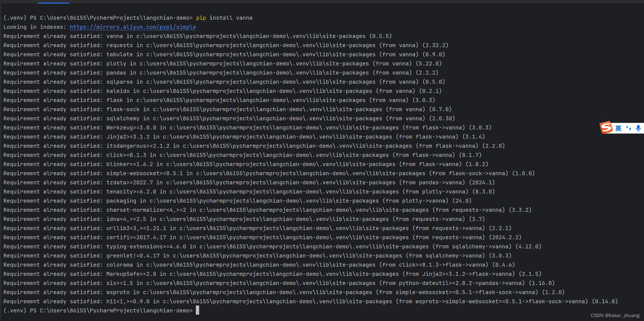Click the vanna version number (0.5.5)

coord(381,36)
